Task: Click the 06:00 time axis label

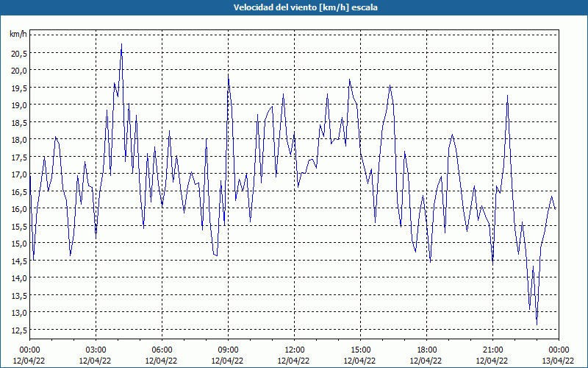Action: (162, 350)
